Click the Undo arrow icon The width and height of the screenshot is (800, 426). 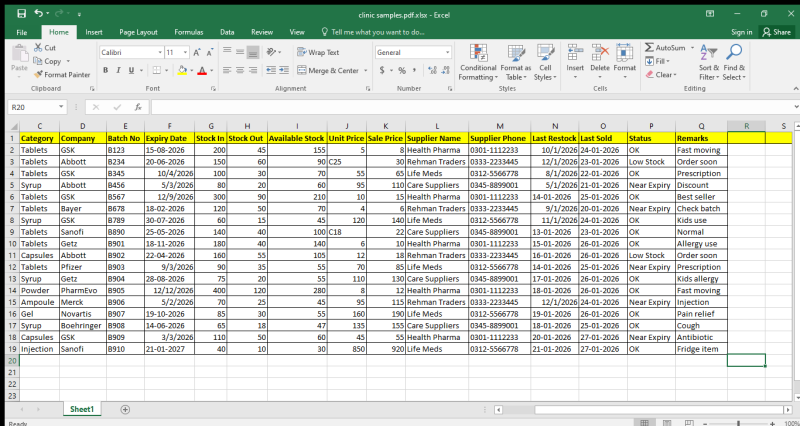pos(39,13)
